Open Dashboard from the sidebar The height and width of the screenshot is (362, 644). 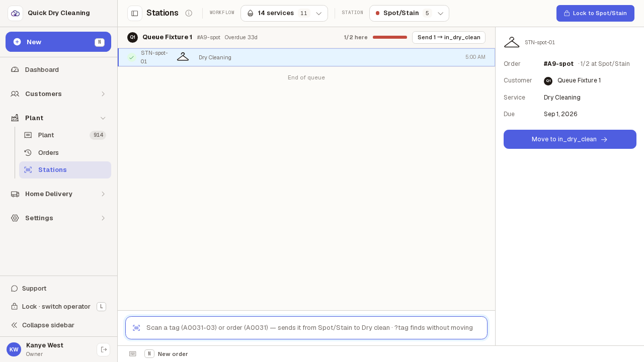[x=59, y=69]
